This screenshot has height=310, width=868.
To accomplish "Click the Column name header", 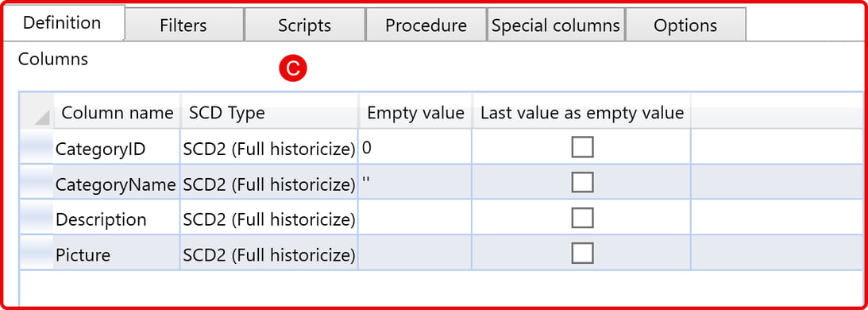I will point(118,111).
